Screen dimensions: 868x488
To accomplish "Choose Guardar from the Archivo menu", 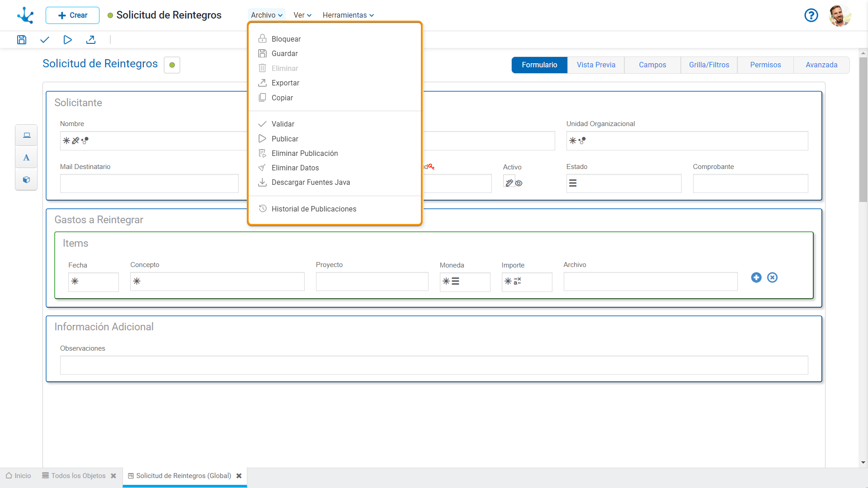I will pos(335,53).
